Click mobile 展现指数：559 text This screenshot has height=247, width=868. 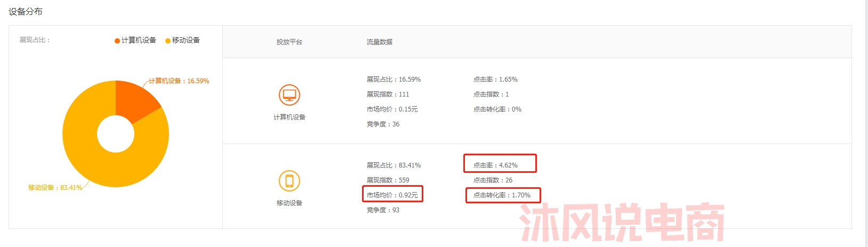tap(388, 180)
